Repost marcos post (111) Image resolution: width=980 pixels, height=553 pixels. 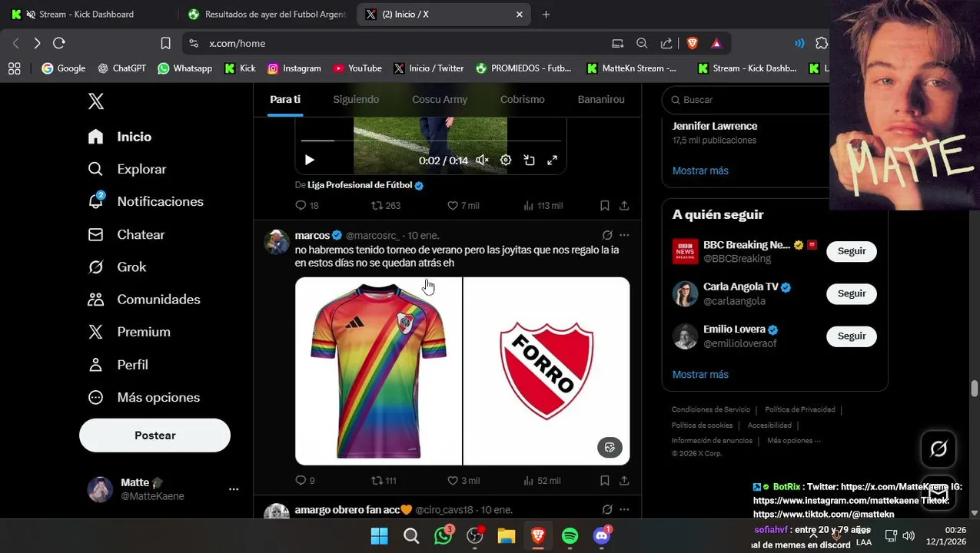384,481
